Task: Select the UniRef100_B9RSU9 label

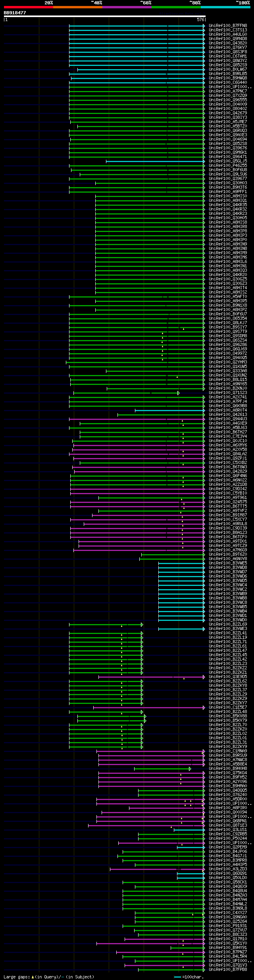Action: (x=228, y=755)
